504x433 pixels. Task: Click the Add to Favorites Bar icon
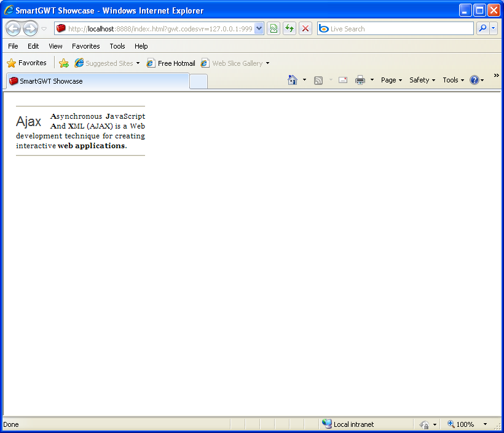[63, 63]
